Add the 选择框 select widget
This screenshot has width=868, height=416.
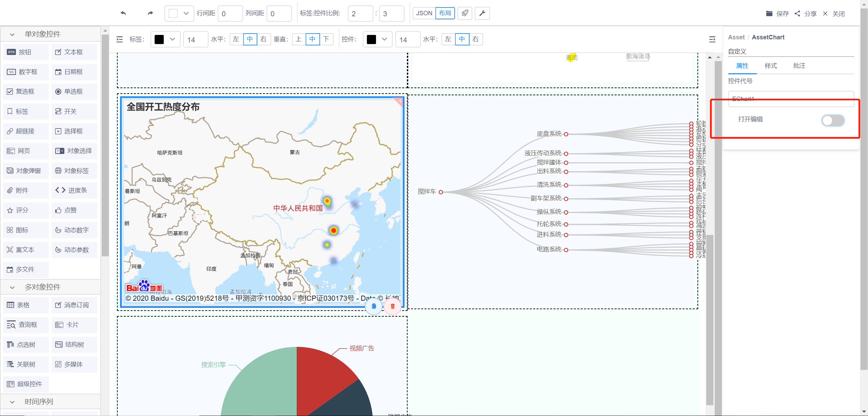tap(74, 131)
